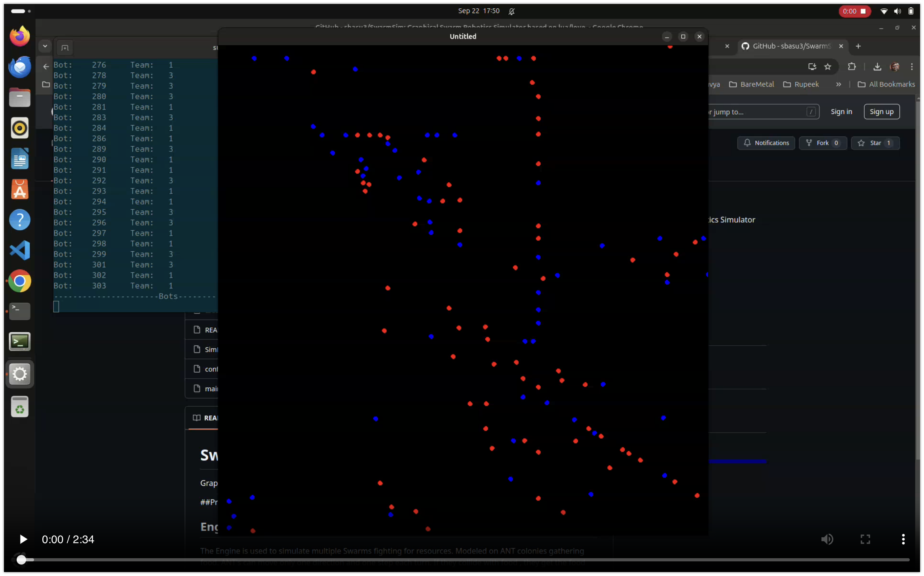Open the dark Terminal dock icon
This screenshot has width=924, height=576.
point(19,312)
